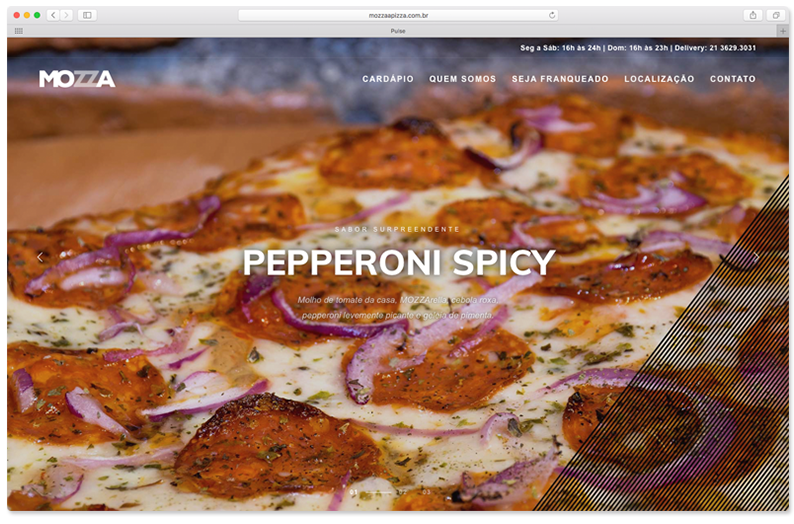The image size is (794, 524).
Task: Go back with the browser back arrow
Action: [53, 15]
